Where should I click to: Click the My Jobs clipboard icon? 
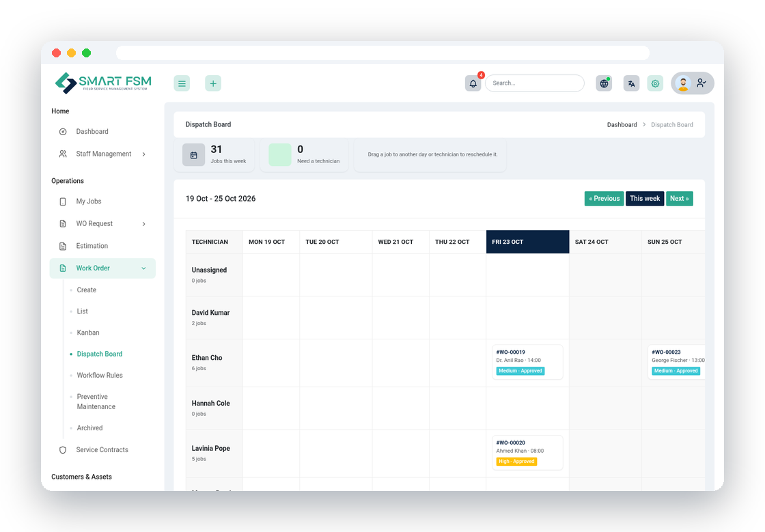point(63,201)
